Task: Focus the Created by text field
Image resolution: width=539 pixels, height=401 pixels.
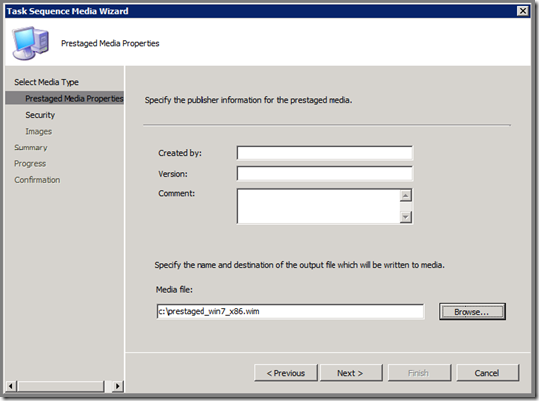Action: click(x=324, y=153)
